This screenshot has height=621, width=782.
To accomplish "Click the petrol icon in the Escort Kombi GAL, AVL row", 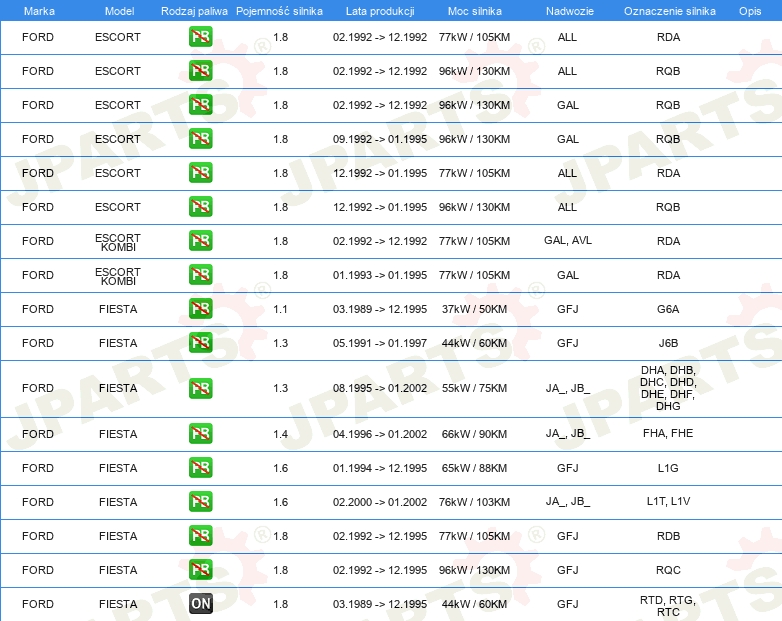I will (200, 240).
